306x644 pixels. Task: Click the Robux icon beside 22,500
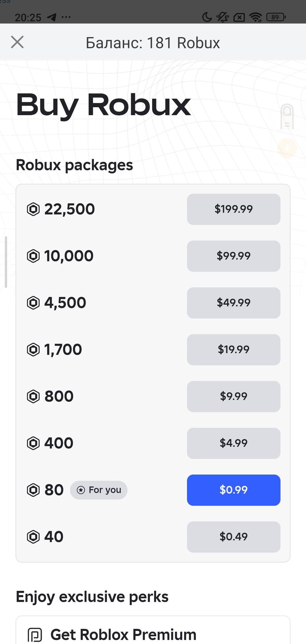[x=33, y=209]
